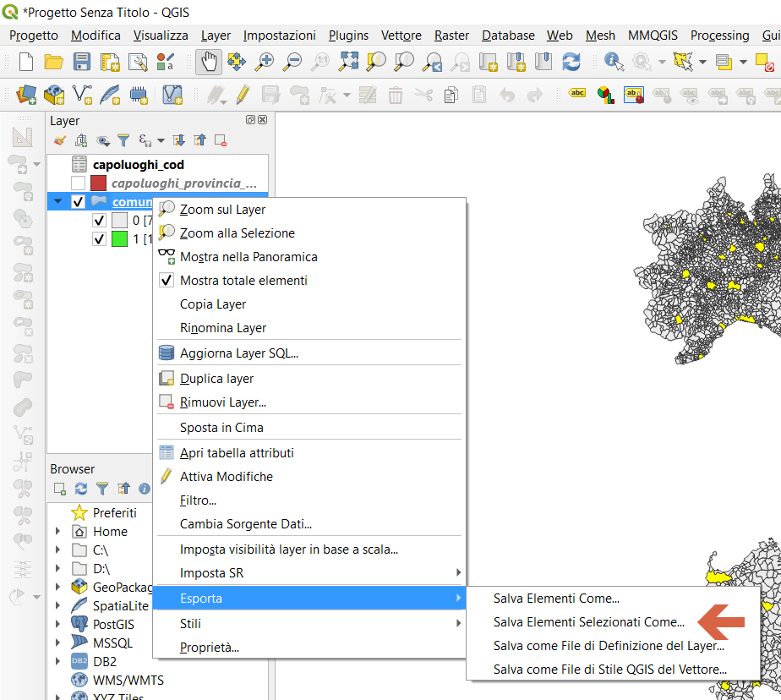The height and width of the screenshot is (700, 781).
Task: Select the Pan Map hand tool
Action: [209, 62]
